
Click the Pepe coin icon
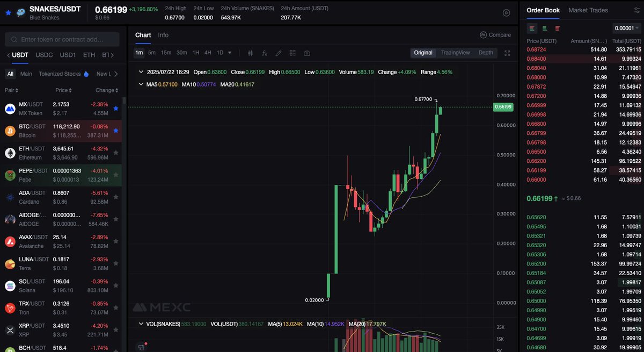point(10,175)
